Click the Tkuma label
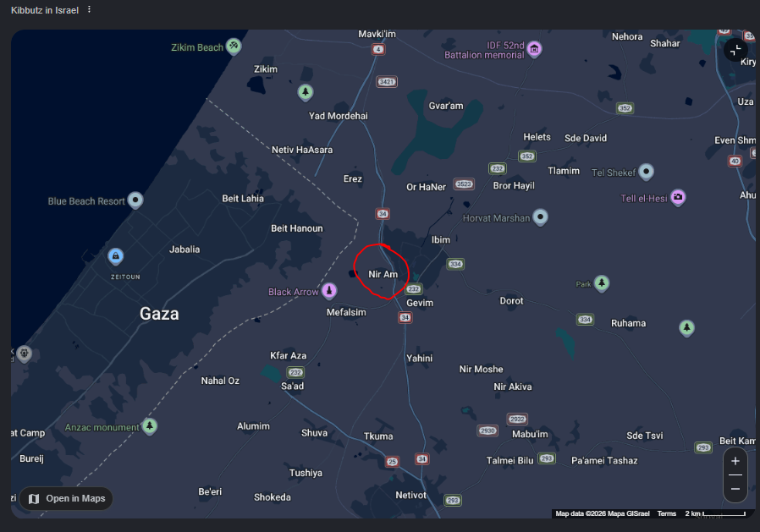Viewport: 760px width, 532px height. (378, 436)
